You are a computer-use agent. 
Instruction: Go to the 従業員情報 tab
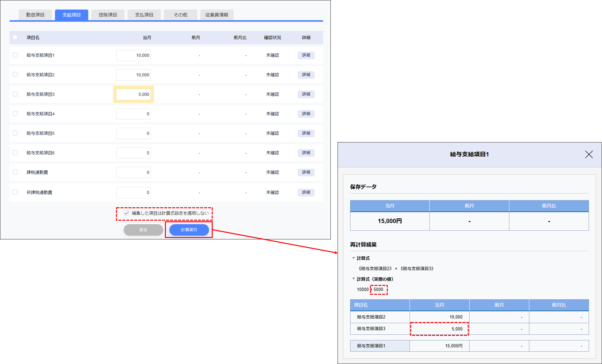217,15
